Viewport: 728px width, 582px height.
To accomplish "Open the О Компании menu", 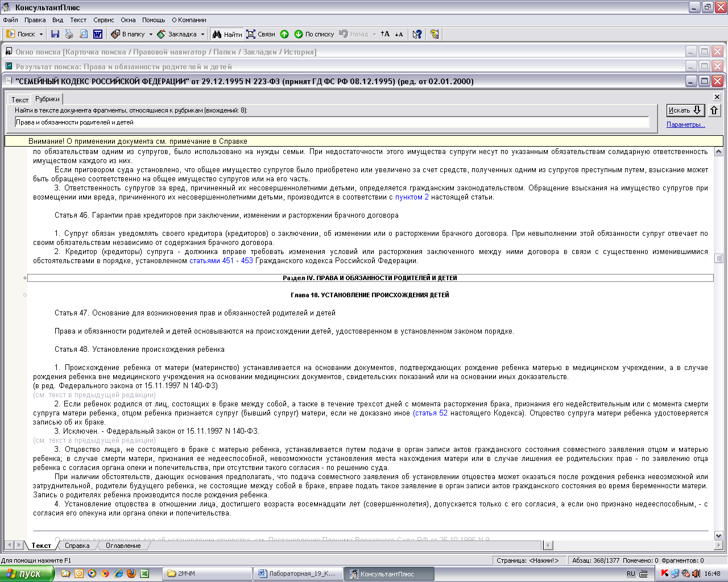I will coord(189,20).
